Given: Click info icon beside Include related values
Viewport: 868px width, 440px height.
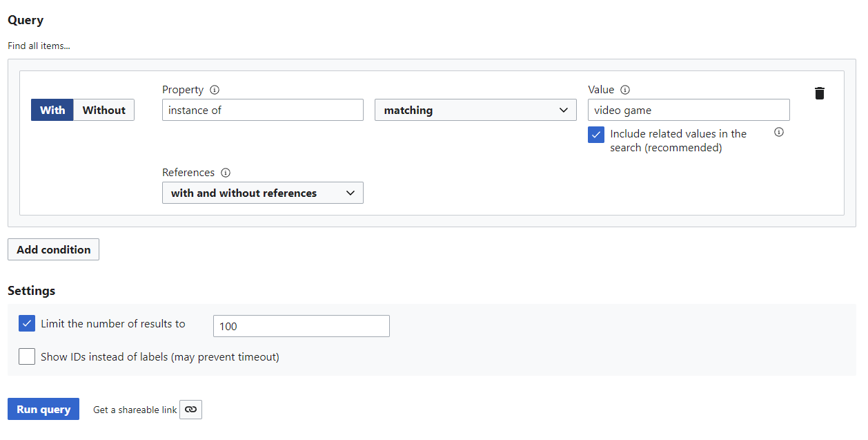Looking at the screenshot, I should click(779, 133).
